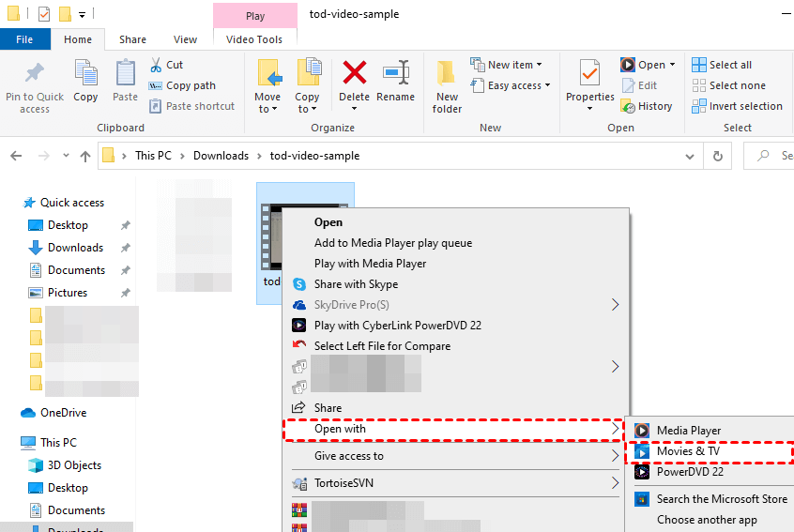Click the Movies & TV app icon
The width and height of the screenshot is (794, 532).
tap(642, 451)
